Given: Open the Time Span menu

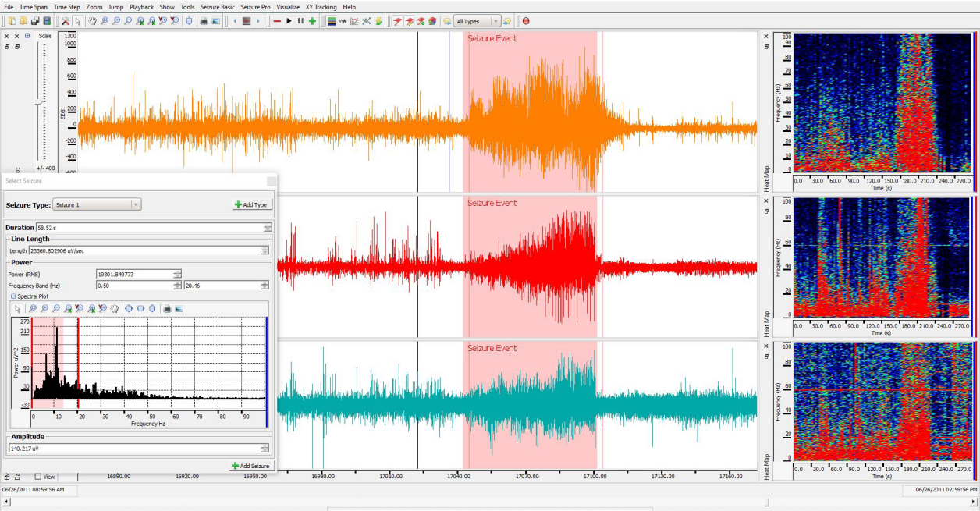Looking at the screenshot, I should [x=34, y=7].
